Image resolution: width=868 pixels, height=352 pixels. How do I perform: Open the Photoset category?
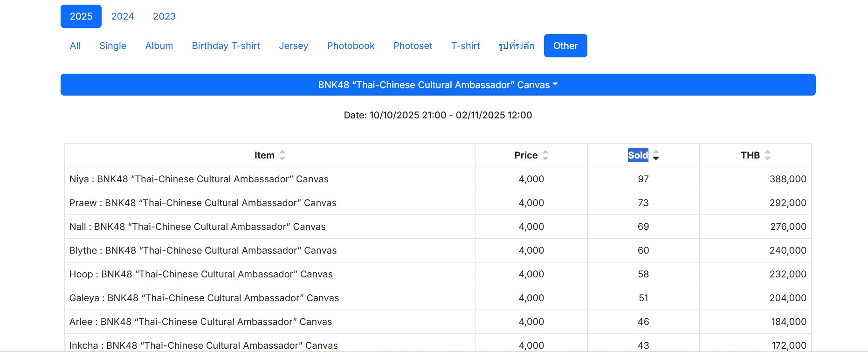click(x=413, y=46)
